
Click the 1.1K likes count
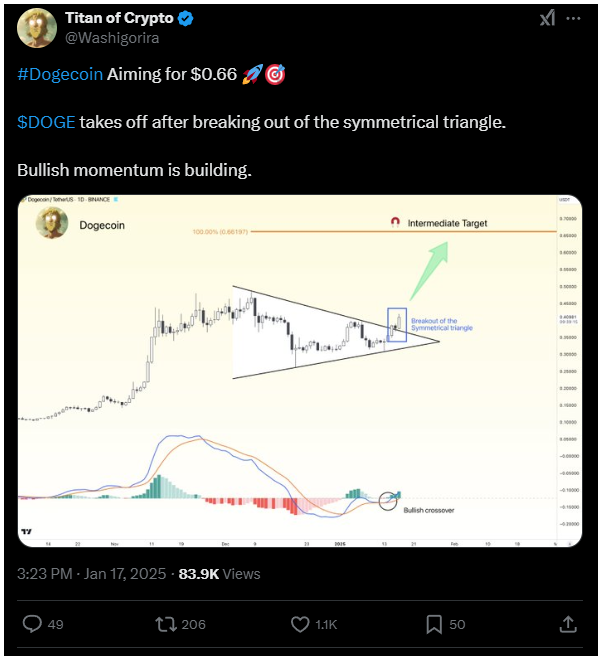click(326, 624)
